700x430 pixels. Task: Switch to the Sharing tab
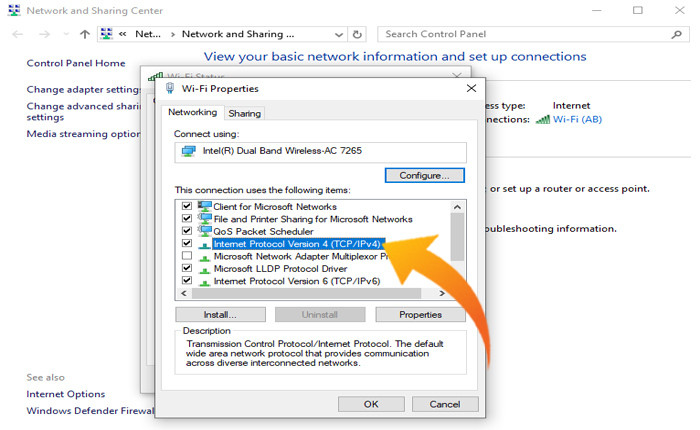tap(245, 114)
